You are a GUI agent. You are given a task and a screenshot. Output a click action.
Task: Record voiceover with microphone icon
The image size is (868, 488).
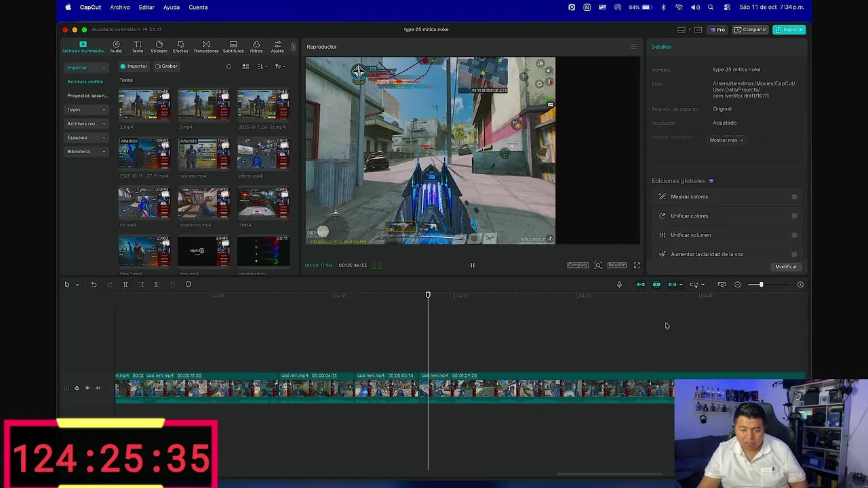pos(619,285)
